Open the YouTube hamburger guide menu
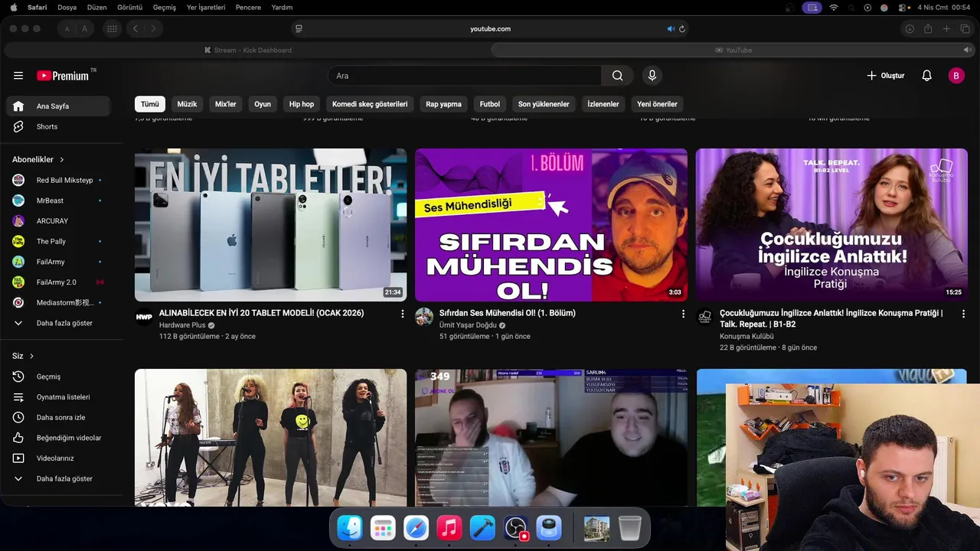 click(18, 76)
